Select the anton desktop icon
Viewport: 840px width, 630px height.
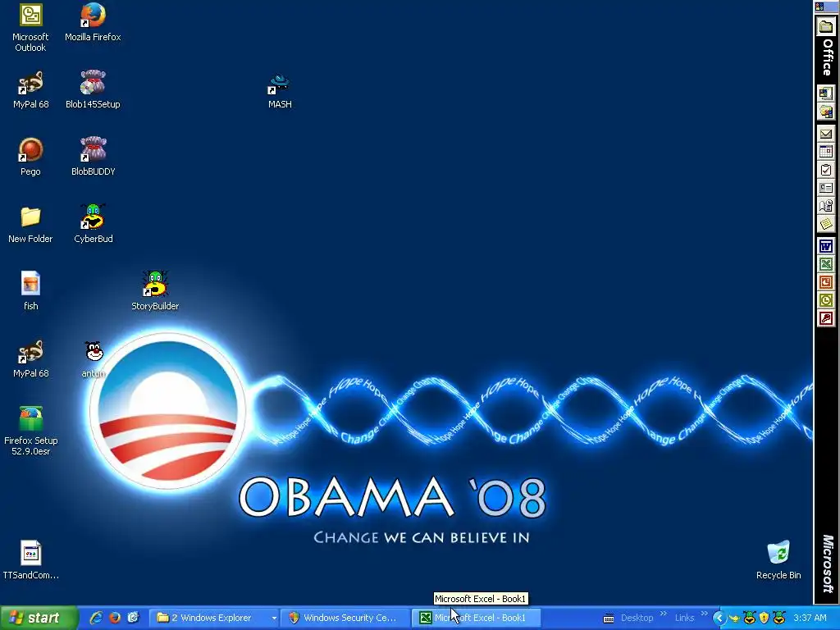94,359
